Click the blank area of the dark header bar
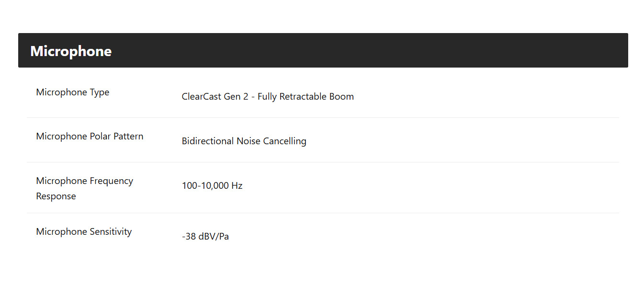Screen dimensions: 644x287 click(x=369, y=50)
